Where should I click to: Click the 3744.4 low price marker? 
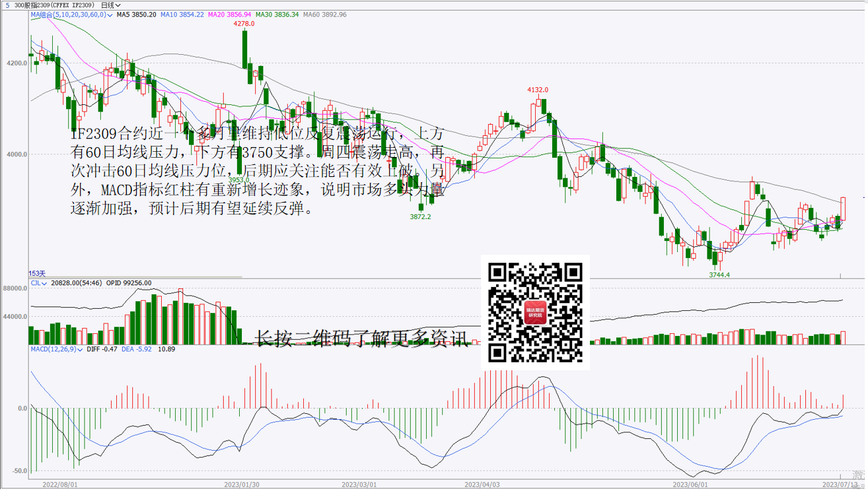(719, 275)
